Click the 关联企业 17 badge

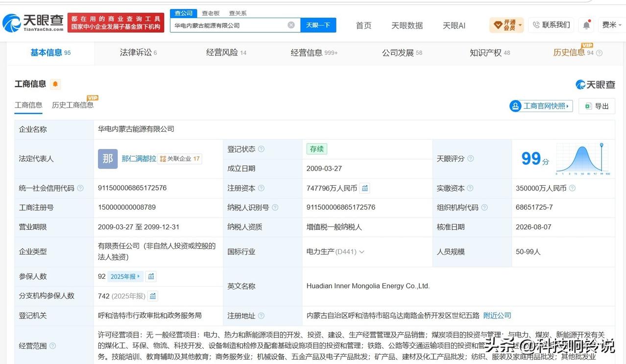point(180,159)
